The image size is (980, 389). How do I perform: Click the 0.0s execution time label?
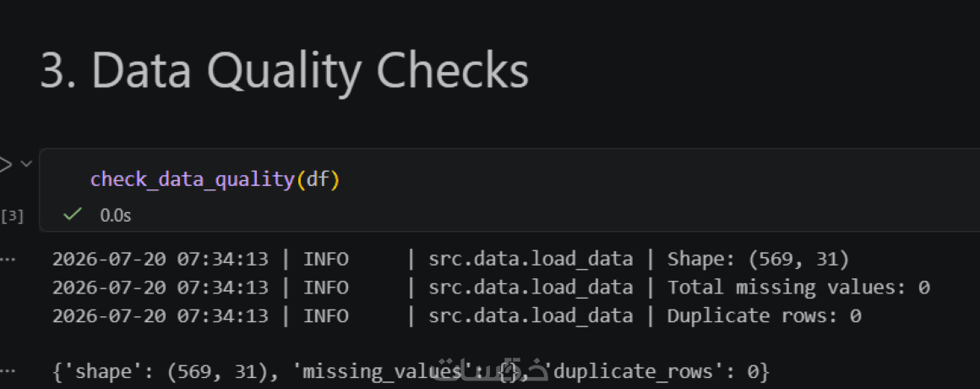tap(116, 215)
